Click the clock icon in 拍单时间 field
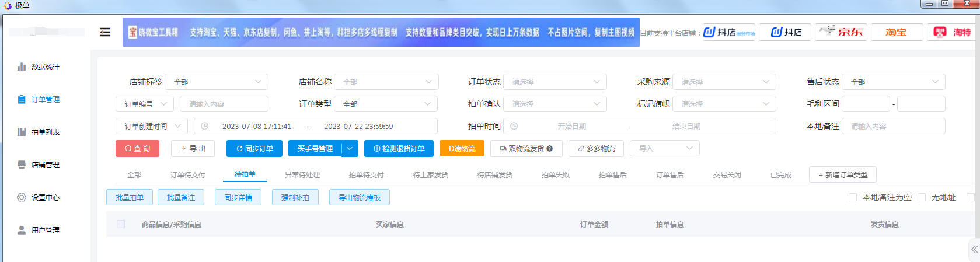Viewport: 980px width, 262px height. tap(514, 126)
